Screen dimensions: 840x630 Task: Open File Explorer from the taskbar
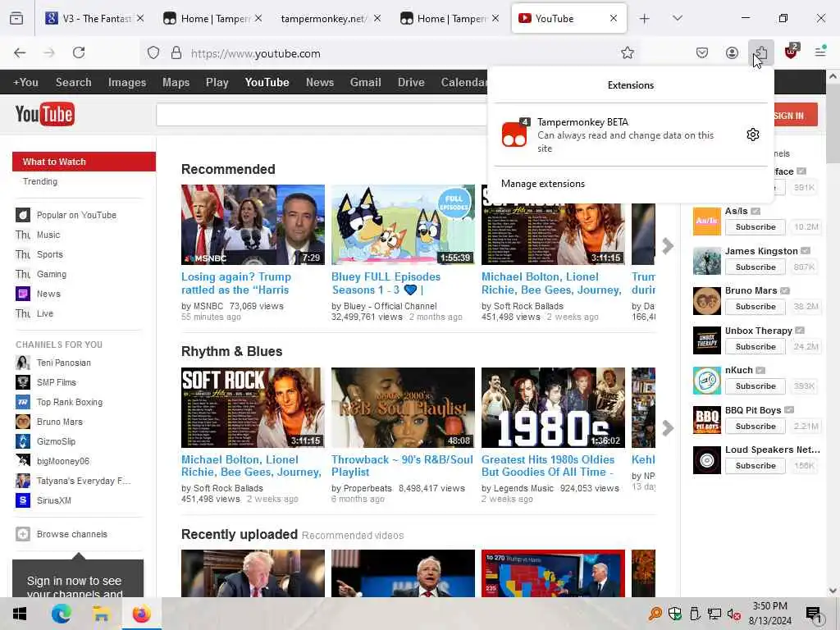point(101,614)
